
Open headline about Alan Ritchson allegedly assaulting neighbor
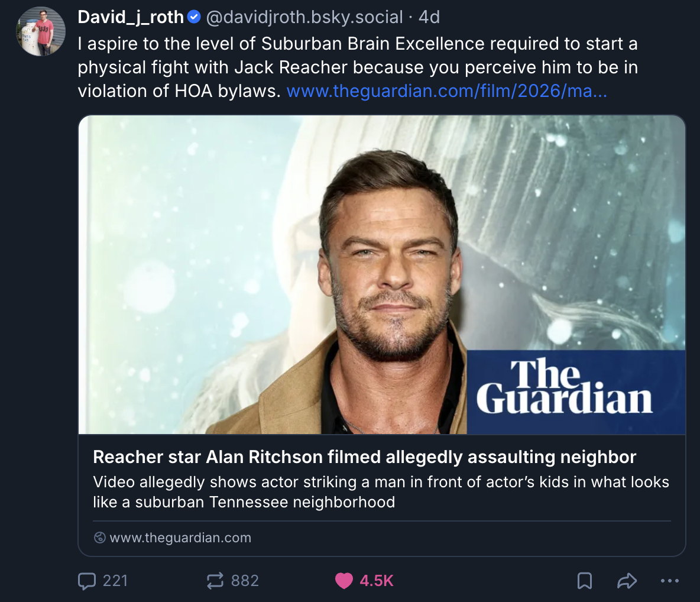(x=364, y=457)
